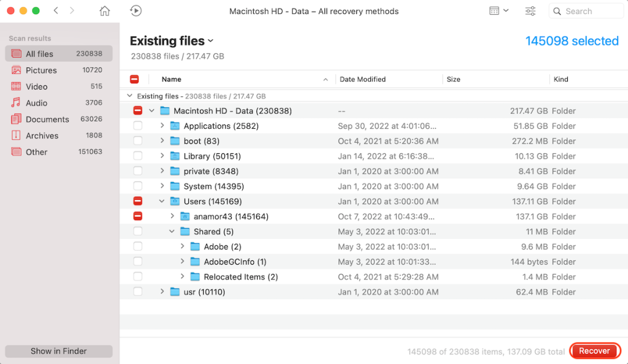Click into the Search field
Viewport: 628px width, 364px height.
[586, 11]
